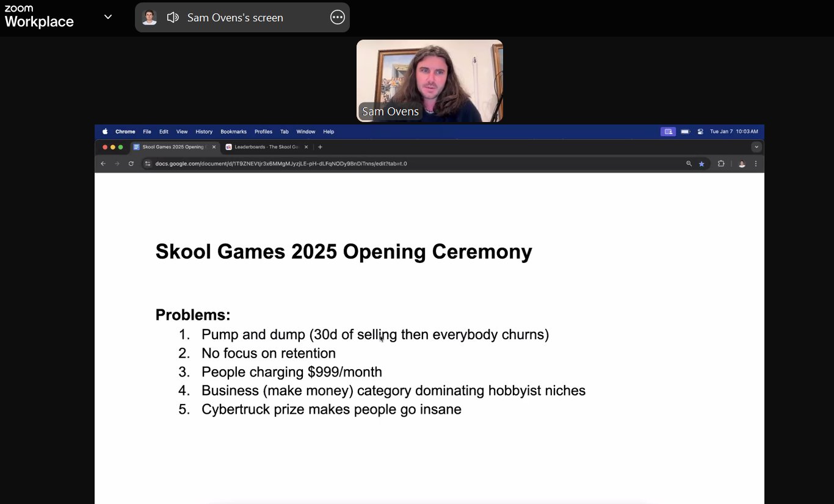Open Chrome's three-dot menu
Screen dimensions: 834x504
(756, 164)
